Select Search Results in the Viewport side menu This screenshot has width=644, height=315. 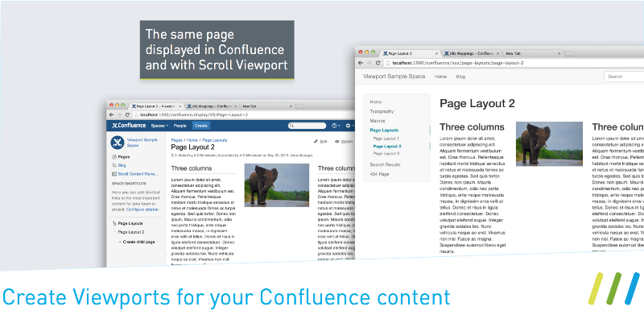(x=385, y=164)
